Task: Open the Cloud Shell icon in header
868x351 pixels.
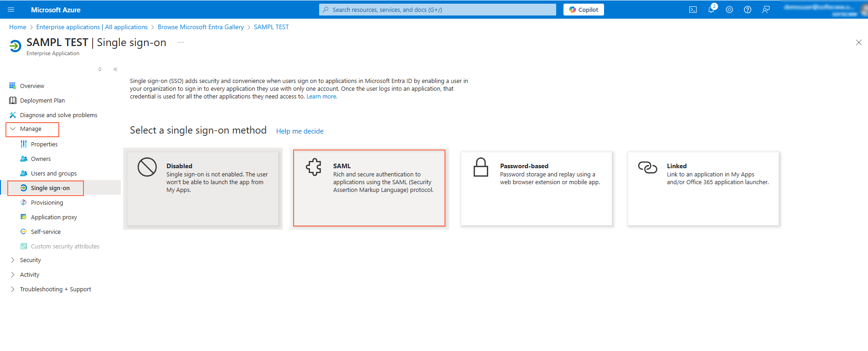Action: pos(692,10)
